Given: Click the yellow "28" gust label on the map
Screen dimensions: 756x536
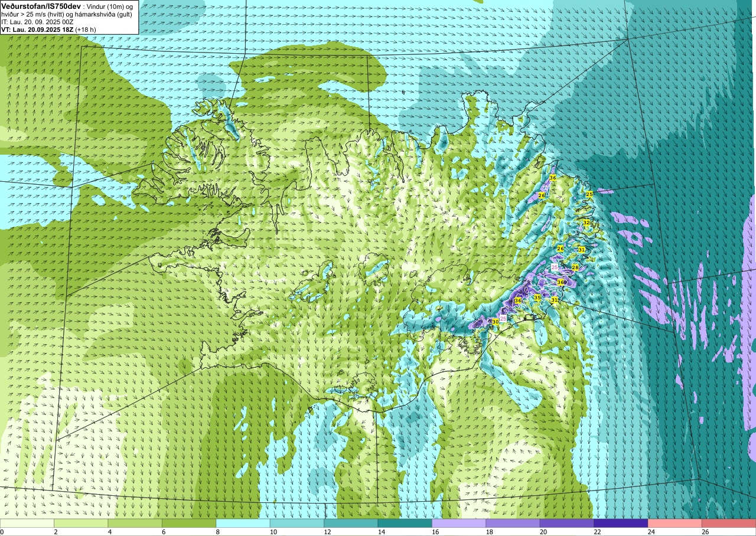Looking at the screenshot, I should (575, 268).
